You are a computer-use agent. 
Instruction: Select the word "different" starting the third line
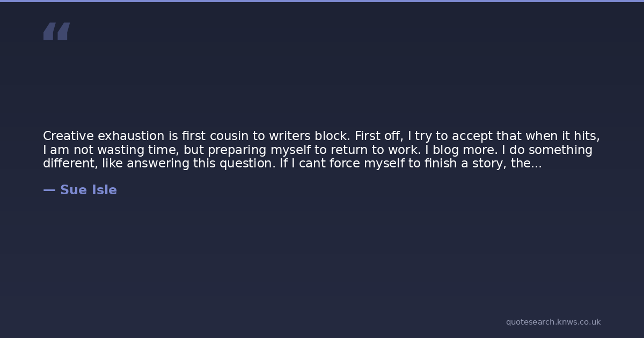[x=69, y=164]
